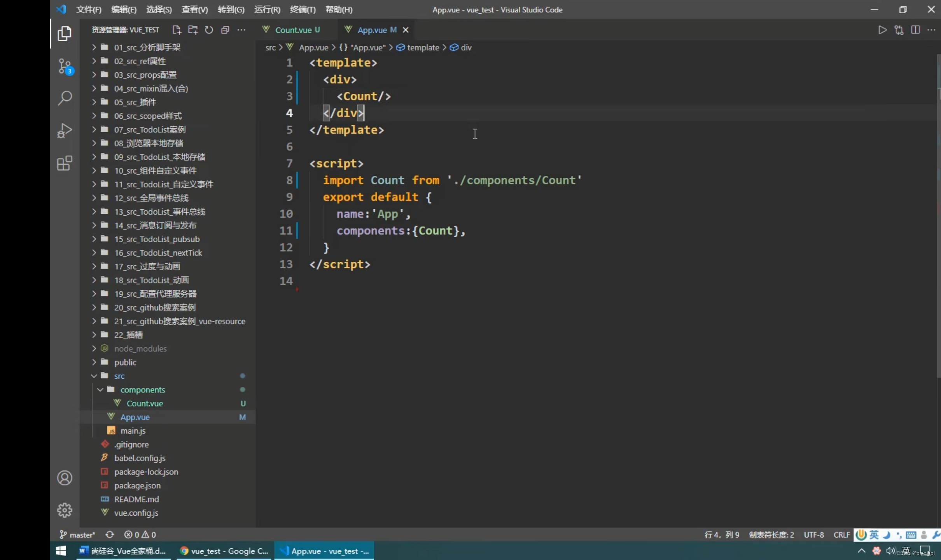
Task: Open the Run and Debug view
Action: click(x=65, y=131)
